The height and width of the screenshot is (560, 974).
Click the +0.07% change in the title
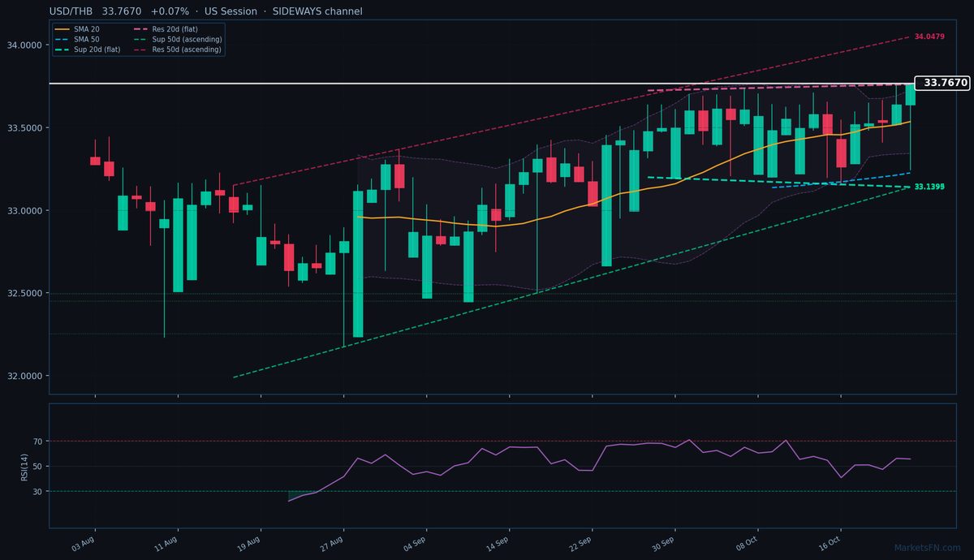170,11
